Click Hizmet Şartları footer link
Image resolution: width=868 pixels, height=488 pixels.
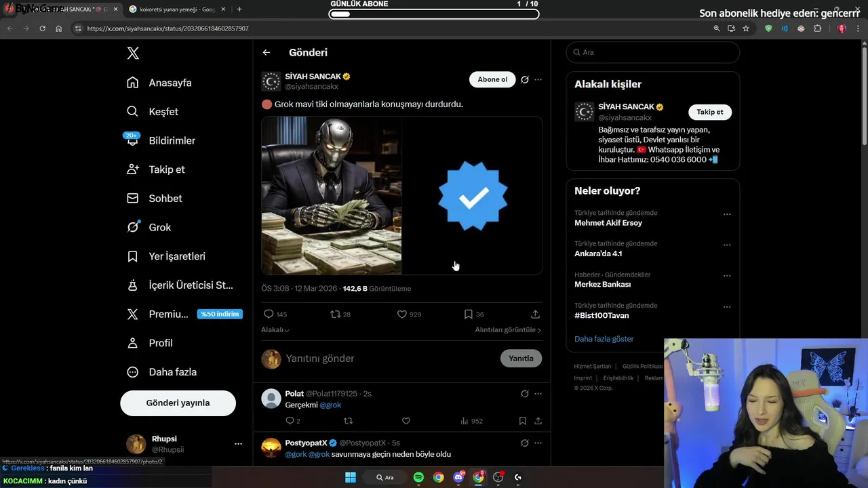593,367
